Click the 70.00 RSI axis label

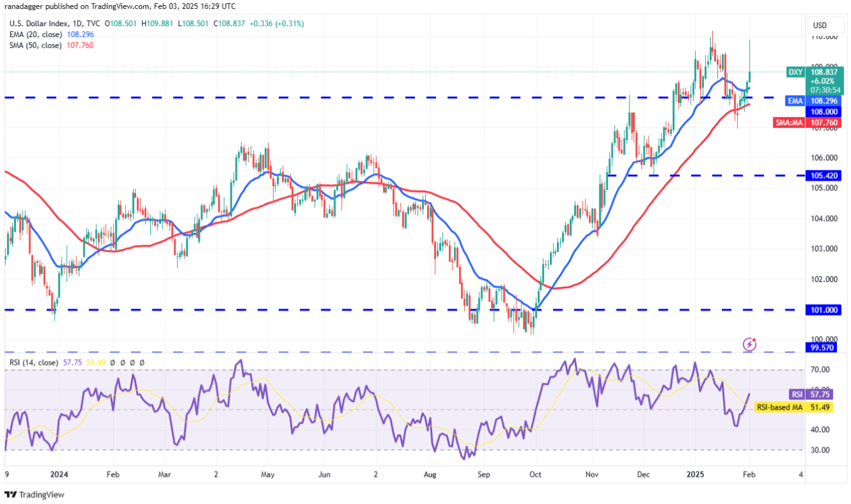[x=820, y=369]
